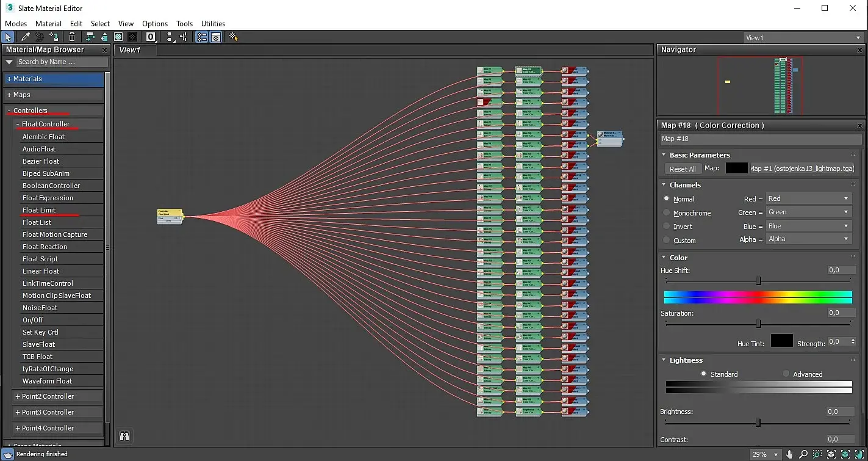Toggle the Move Children toolbar icon
The image size is (868, 461).
tap(90, 37)
